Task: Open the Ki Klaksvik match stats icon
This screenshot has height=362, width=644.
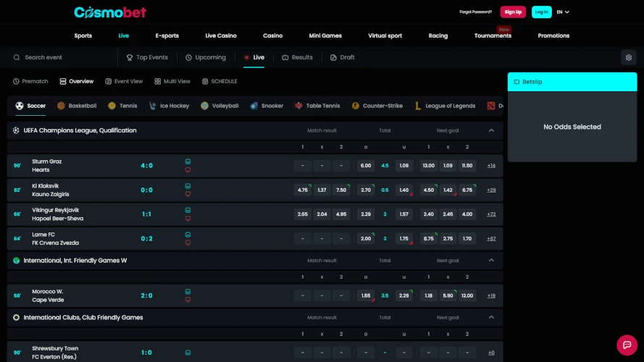Action: 188,186
